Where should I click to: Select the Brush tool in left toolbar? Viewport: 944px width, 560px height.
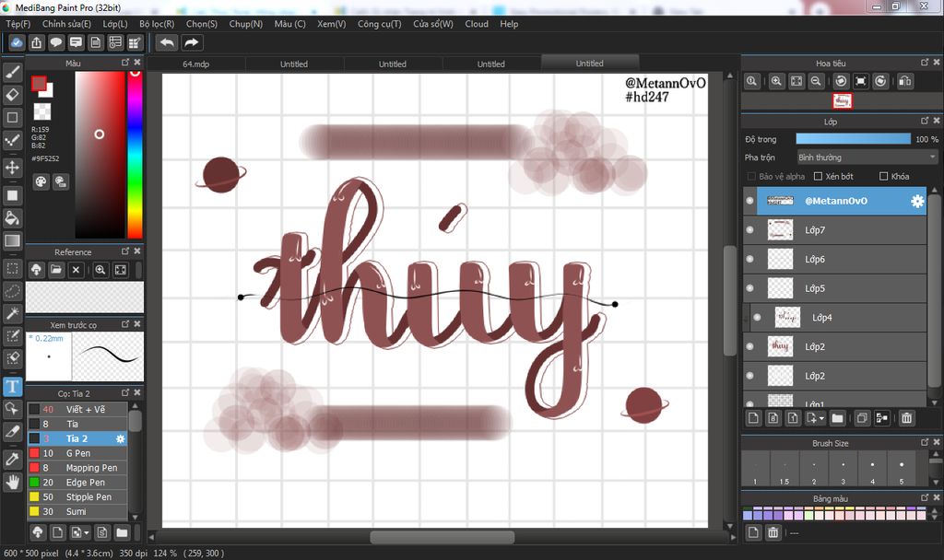point(13,72)
